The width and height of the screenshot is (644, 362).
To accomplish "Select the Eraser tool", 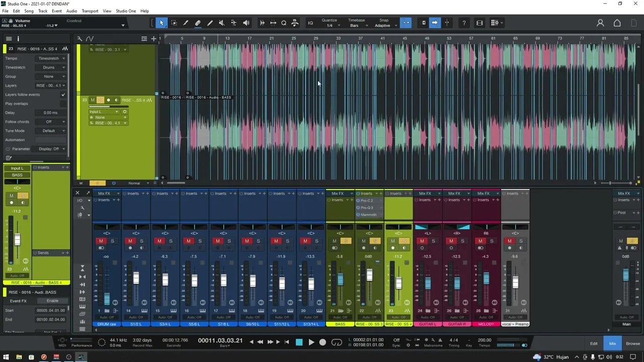I will (198, 23).
